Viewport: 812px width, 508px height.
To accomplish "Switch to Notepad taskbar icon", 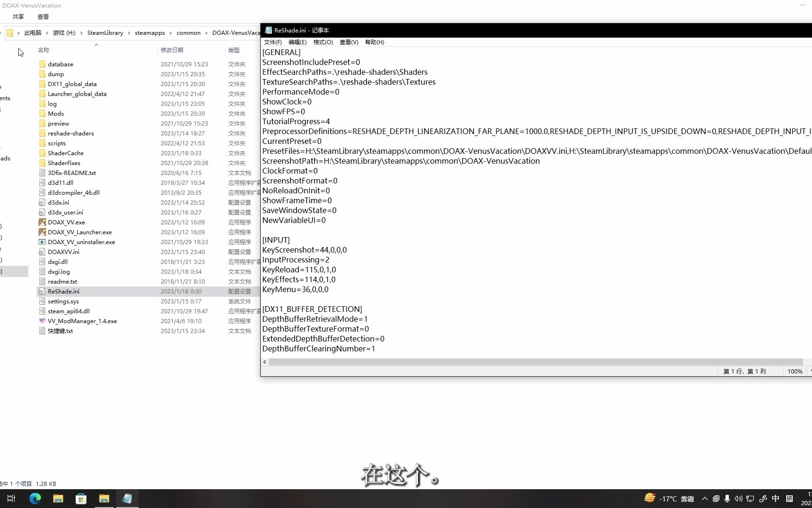I will (x=127, y=499).
